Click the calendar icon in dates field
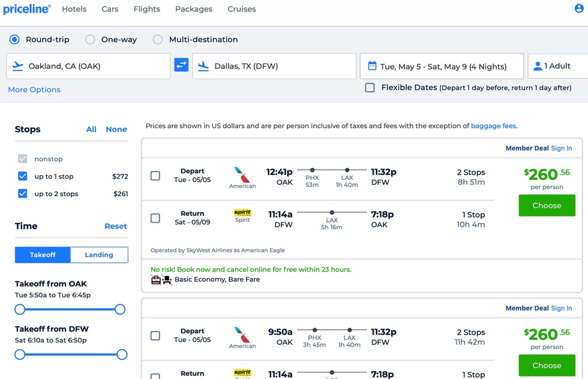 pos(372,66)
